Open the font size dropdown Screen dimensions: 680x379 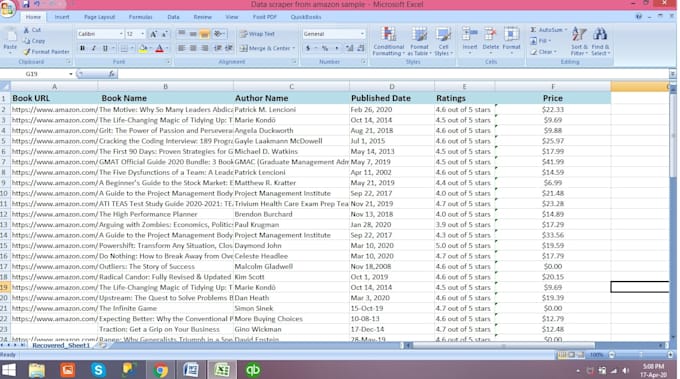142,34
